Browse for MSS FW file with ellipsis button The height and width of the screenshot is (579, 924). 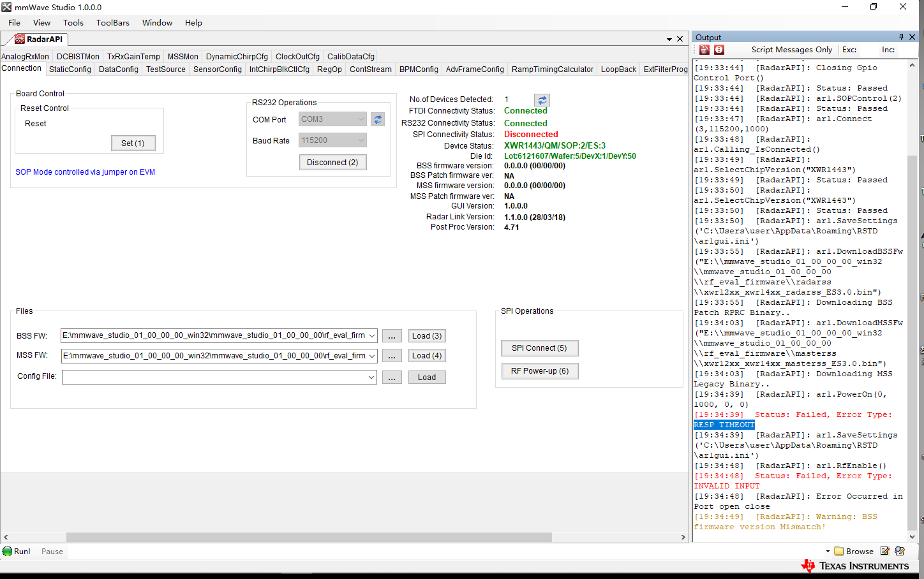click(392, 356)
